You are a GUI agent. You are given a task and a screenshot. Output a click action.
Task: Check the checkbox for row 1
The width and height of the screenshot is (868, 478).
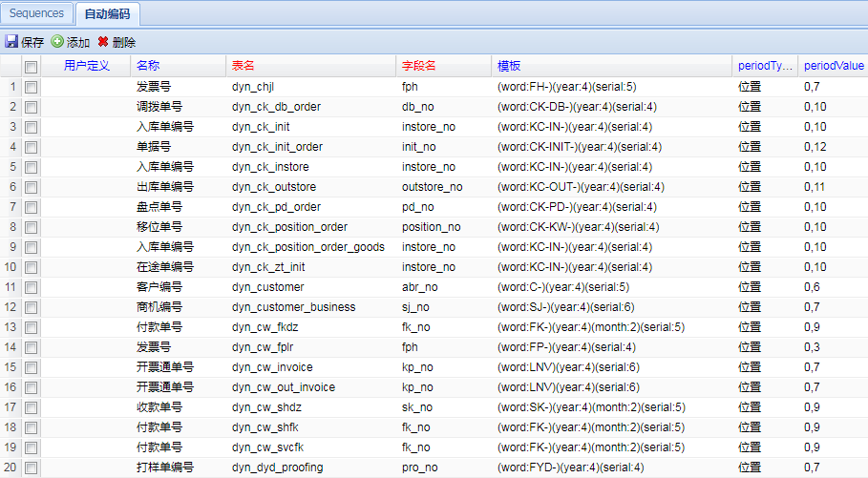(x=31, y=87)
